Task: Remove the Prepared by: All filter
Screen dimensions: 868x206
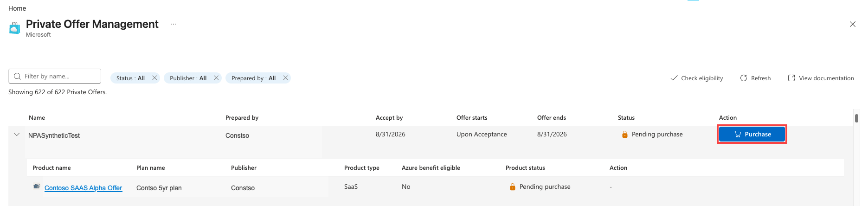Action: pyautogui.click(x=285, y=78)
